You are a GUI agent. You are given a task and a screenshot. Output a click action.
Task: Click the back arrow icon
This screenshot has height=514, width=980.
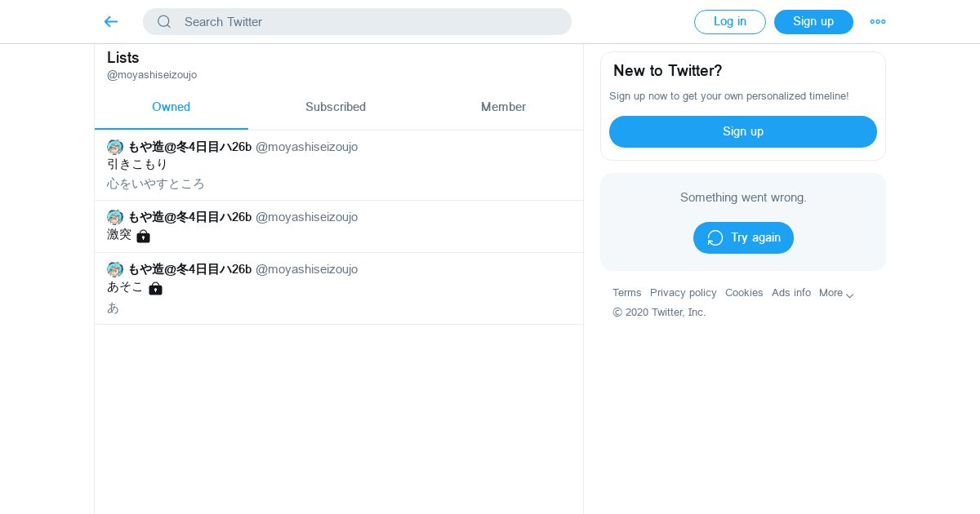coord(111,22)
